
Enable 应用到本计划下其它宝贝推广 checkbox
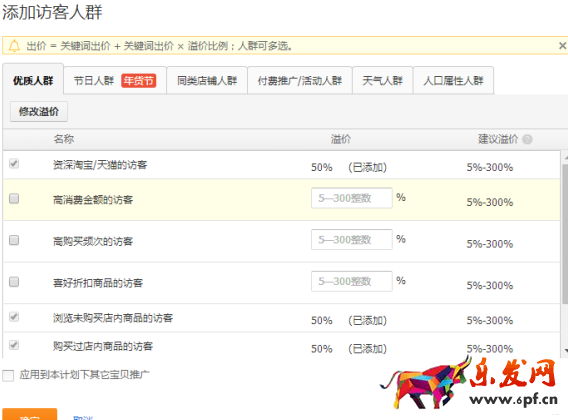tap(8, 375)
